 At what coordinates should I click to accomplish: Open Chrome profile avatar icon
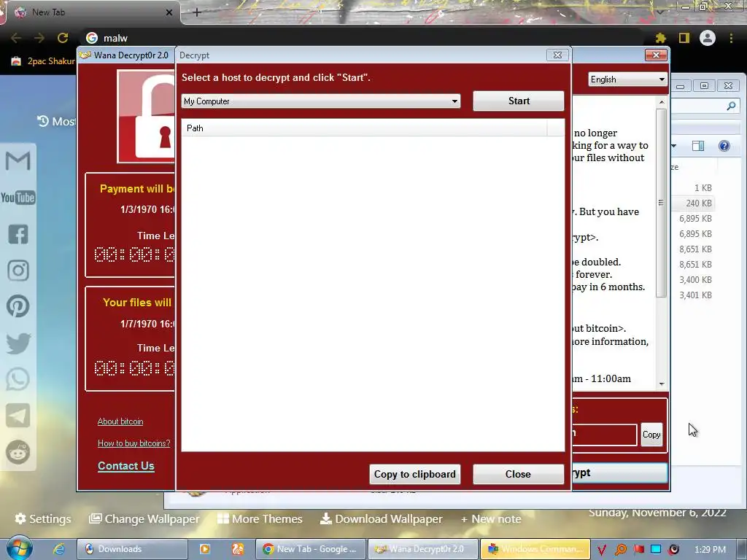(708, 38)
